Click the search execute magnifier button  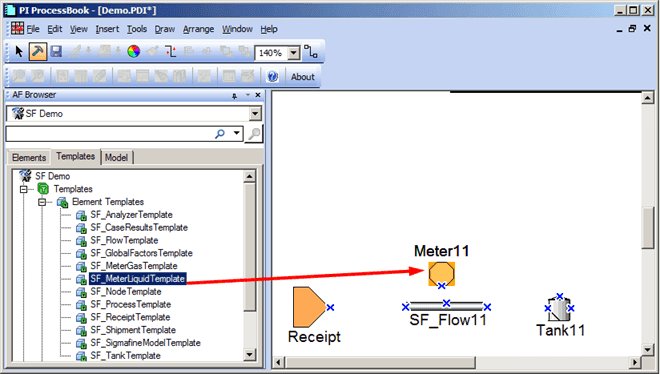pyautogui.click(x=254, y=134)
